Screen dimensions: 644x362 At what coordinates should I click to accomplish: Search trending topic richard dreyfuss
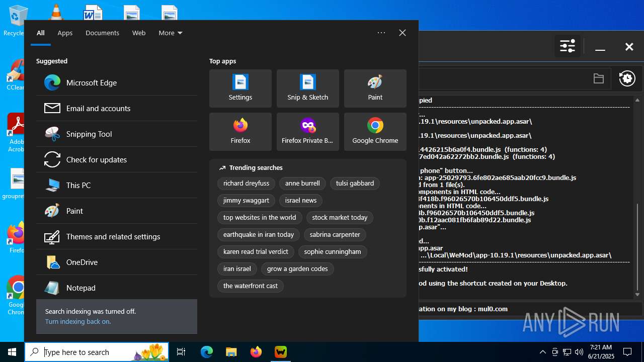(246, 184)
